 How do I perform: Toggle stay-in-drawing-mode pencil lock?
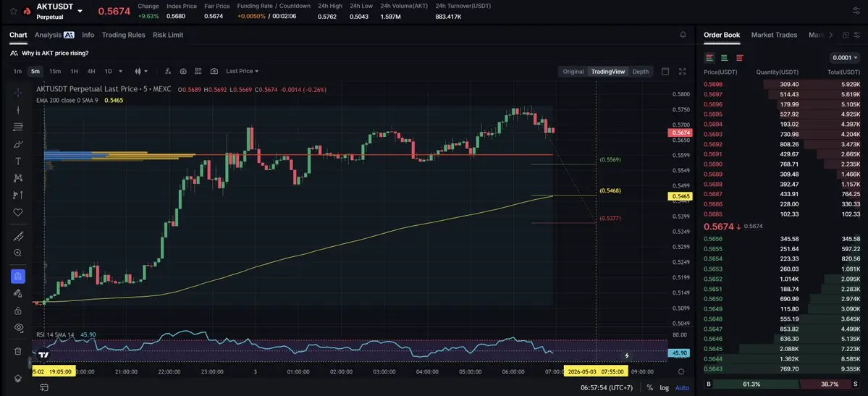coord(17,293)
